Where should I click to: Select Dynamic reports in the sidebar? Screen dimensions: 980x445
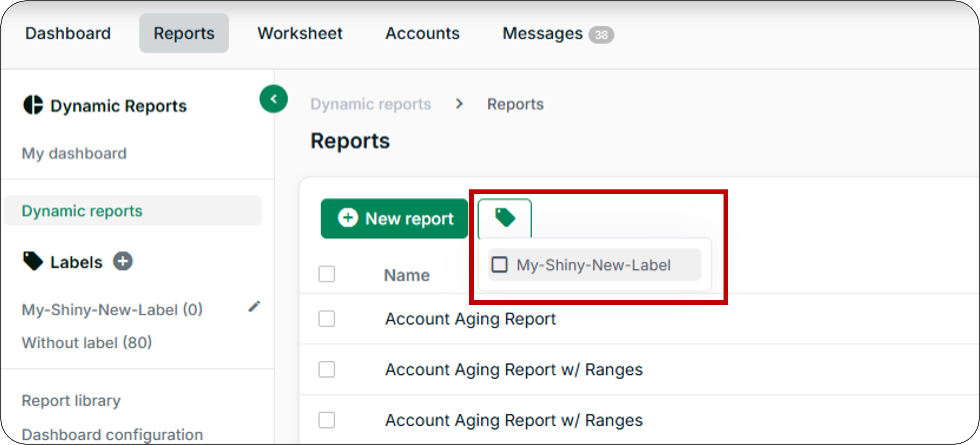point(133,211)
